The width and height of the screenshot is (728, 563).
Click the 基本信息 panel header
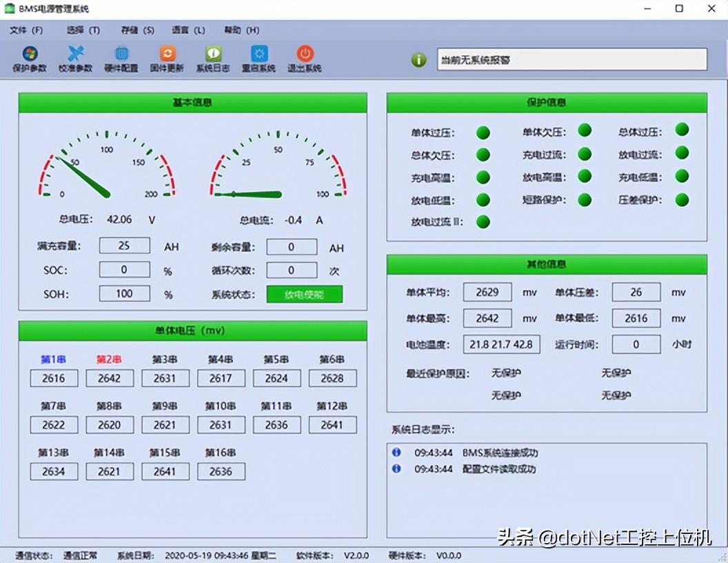click(192, 103)
